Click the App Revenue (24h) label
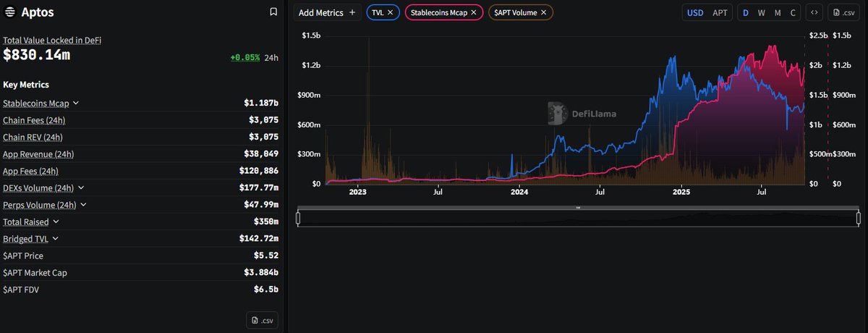868x333 pixels. pos(38,153)
